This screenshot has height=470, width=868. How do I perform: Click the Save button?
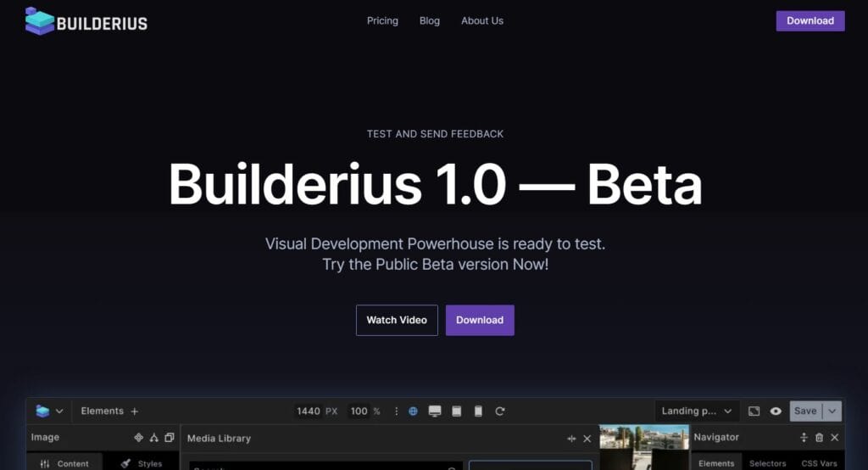(805, 411)
